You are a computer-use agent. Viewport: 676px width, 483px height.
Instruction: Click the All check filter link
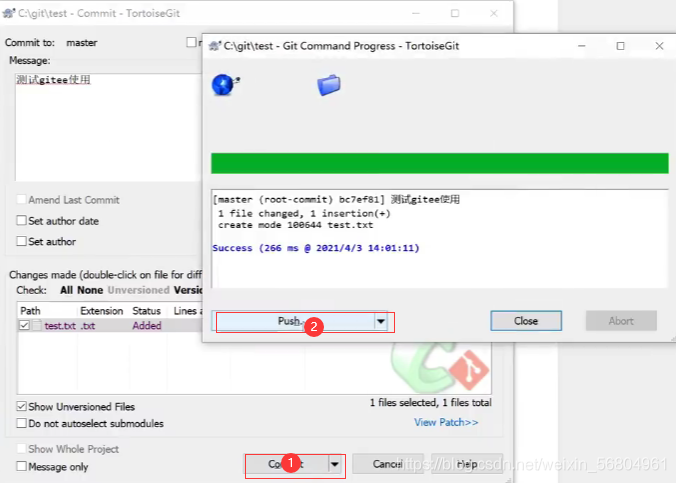[66, 290]
